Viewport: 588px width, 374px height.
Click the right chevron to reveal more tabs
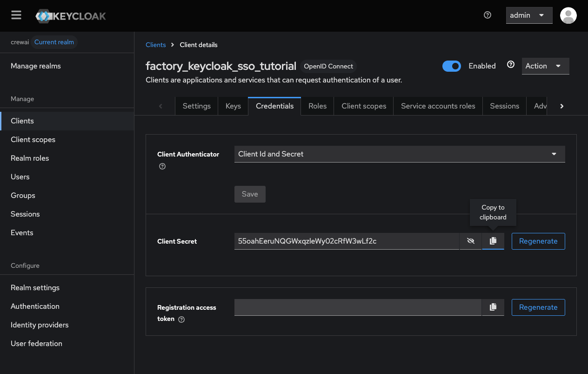coord(561,106)
